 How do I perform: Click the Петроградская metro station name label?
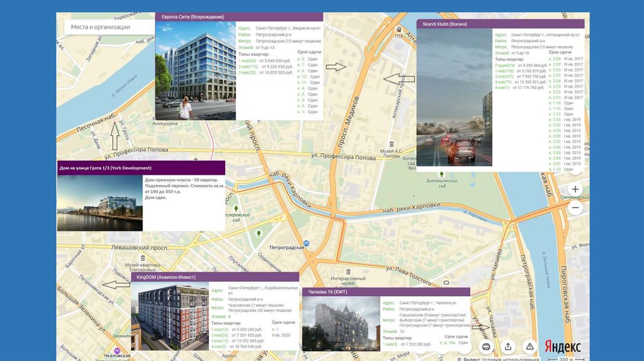pyautogui.click(x=287, y=247)
